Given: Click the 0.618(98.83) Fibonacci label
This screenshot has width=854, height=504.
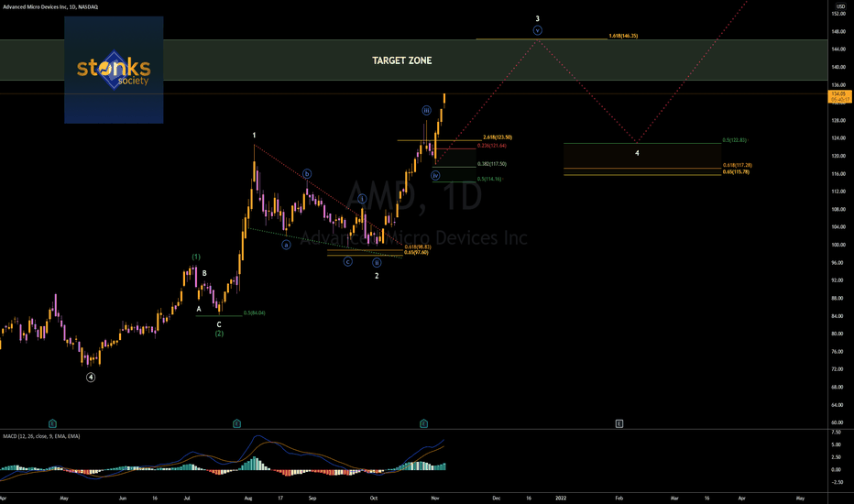Looking at the screenshot, I should coord(418,247).
